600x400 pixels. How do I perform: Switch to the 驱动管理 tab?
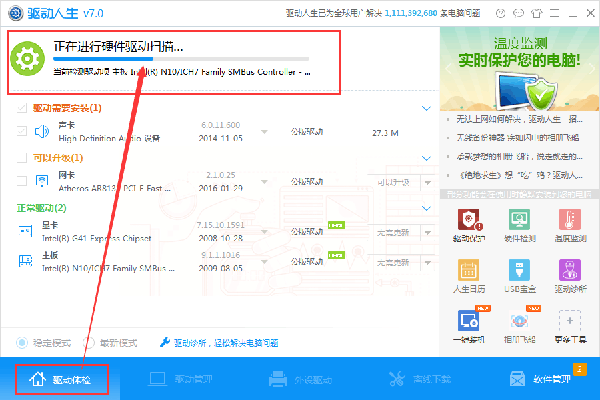click(180, 379)
